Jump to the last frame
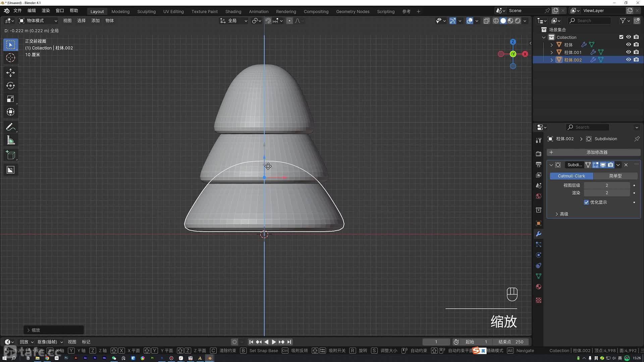Viewport: 644px width, 362px height. click(x=289, y=342)
